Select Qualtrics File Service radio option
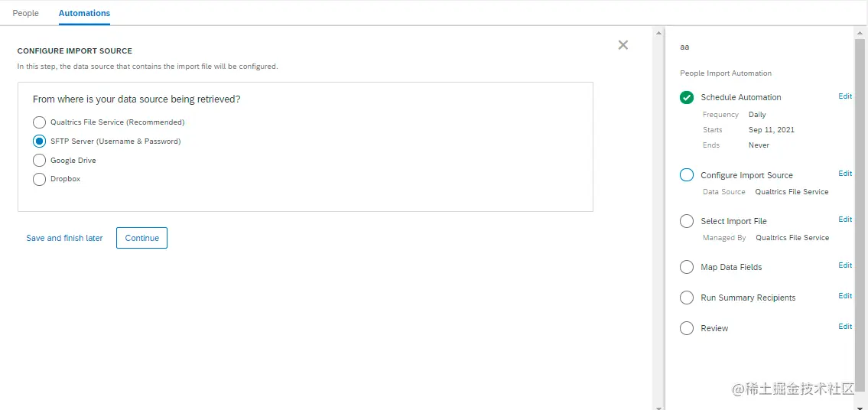Screen dimensions: 868x410 click(39, 122)
